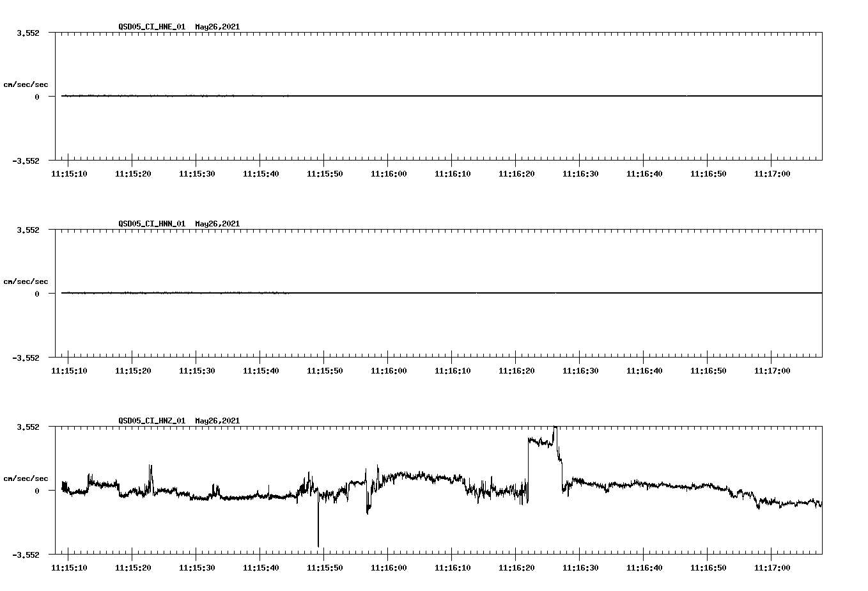Select the QSD05_CI_HNN_01 channel label
Image resolution: width=868 pixels, height=591 pixels.
tap(151, 224)
